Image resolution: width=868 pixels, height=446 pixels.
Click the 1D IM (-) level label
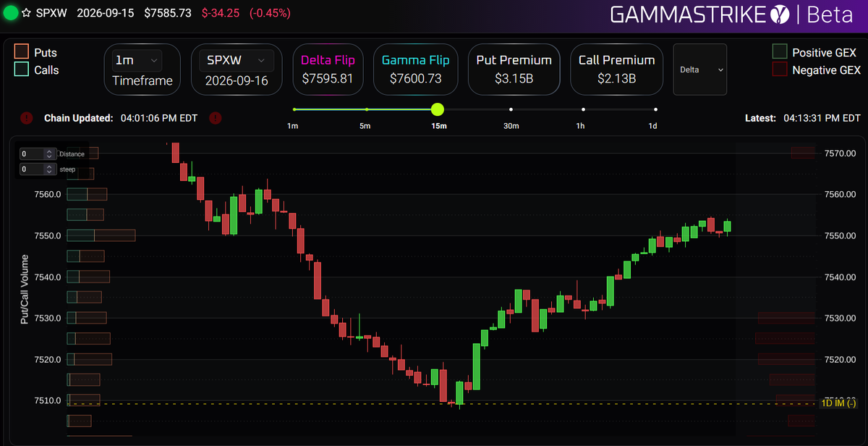click(x=839, y=403)
